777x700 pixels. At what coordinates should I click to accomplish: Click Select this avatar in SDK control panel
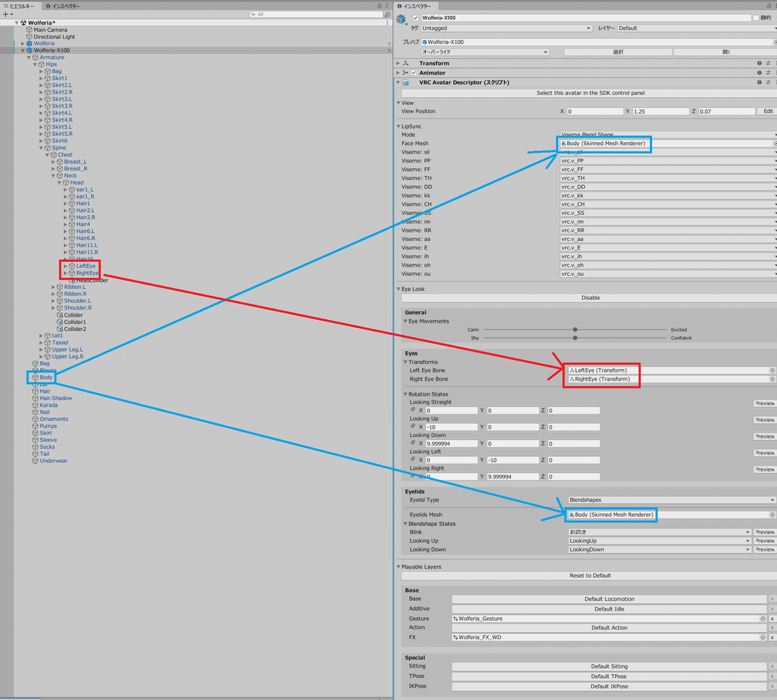[x=591, y=93]
